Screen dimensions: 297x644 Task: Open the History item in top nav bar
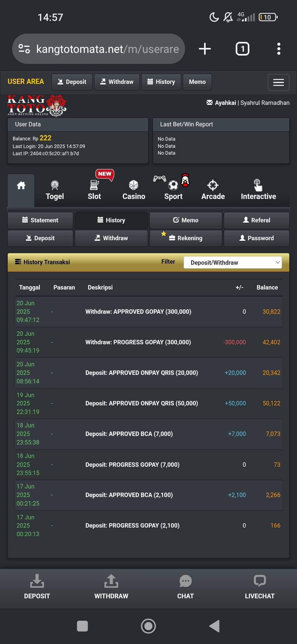point(161,82)
